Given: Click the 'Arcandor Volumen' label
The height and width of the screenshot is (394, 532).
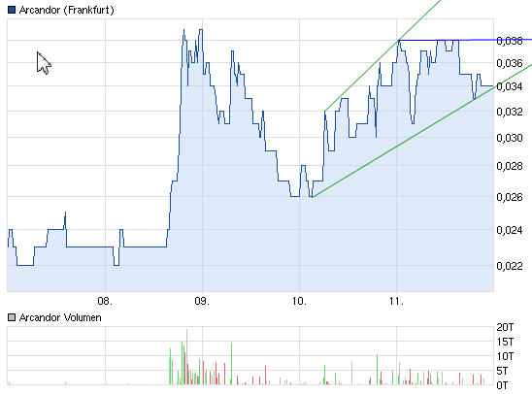Looking at the screenshot, I should (60, 317).
